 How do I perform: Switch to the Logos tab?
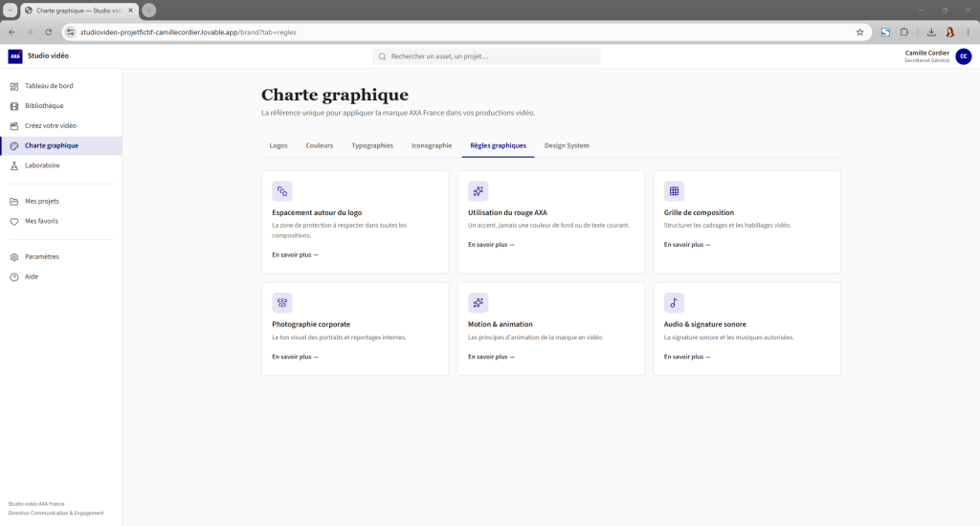278,145
